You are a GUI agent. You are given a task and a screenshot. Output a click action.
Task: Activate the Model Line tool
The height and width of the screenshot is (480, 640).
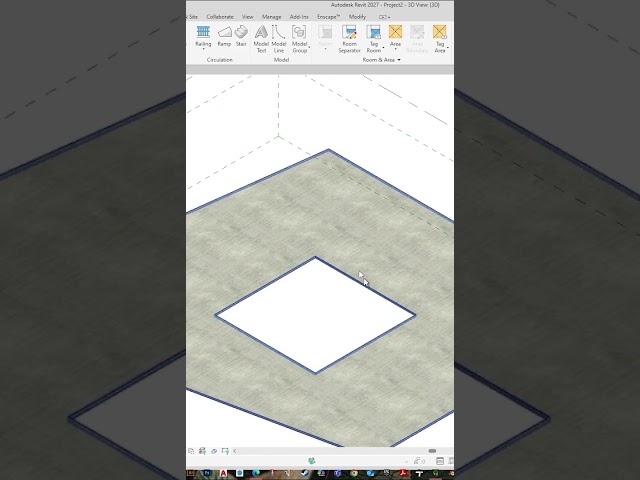[x=279, y=39]
